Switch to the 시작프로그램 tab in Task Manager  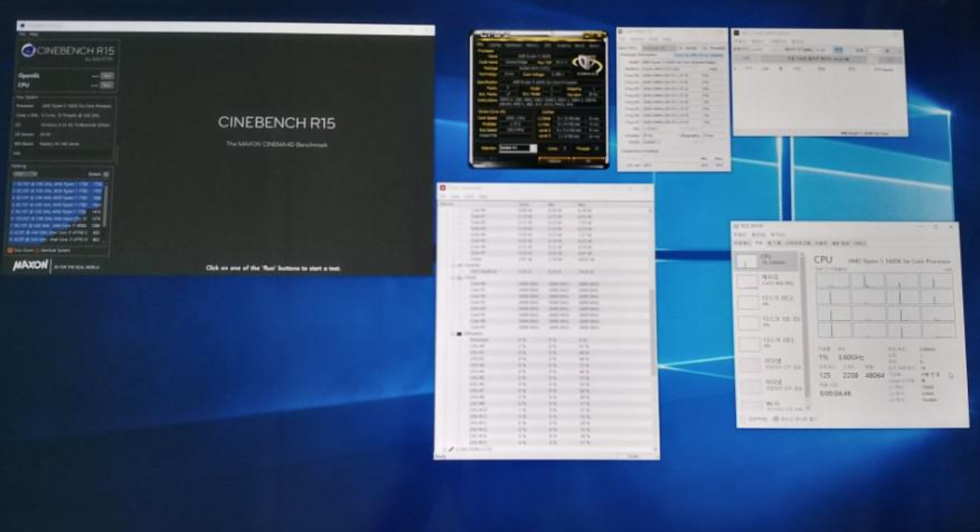tap(797, 243)
